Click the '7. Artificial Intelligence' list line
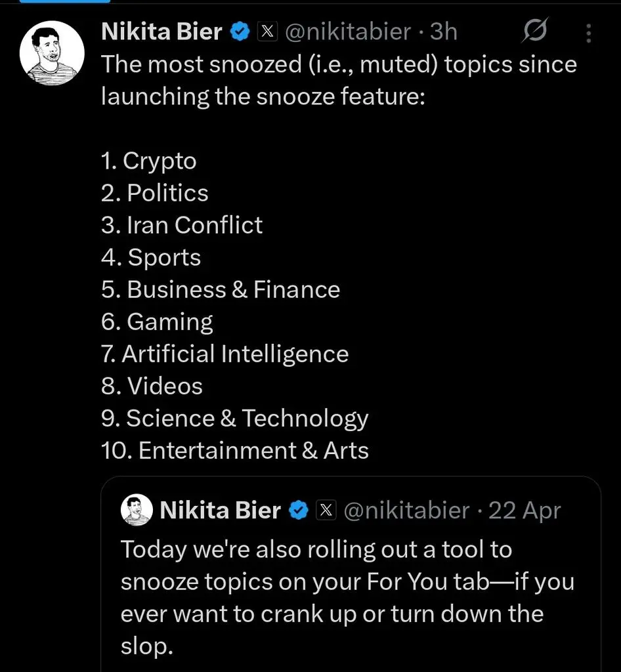The image size is (621, 672). (x=225, y=354)
